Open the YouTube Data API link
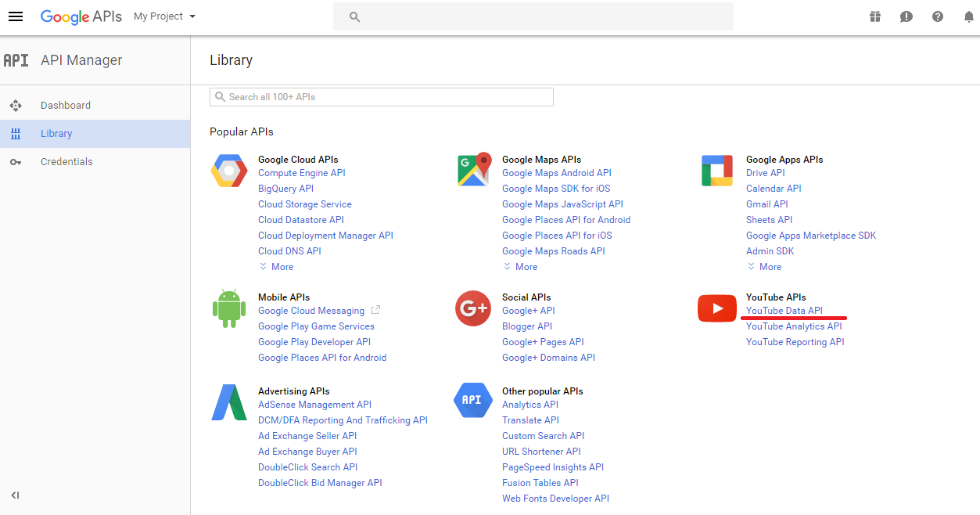Screen dimensions: 980x515 point(784,311)
